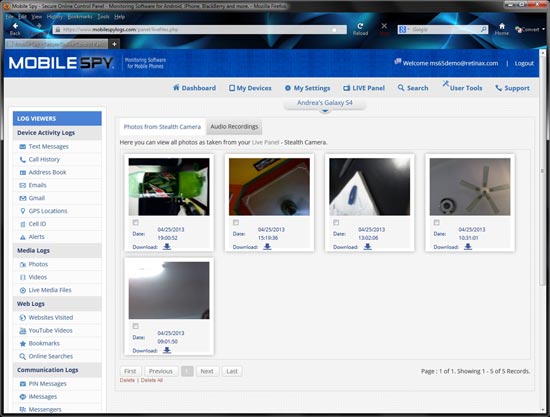This screenshot has height=417, width=550.
Task: Reload the page with the Reload icon
Action: (360, 29)
